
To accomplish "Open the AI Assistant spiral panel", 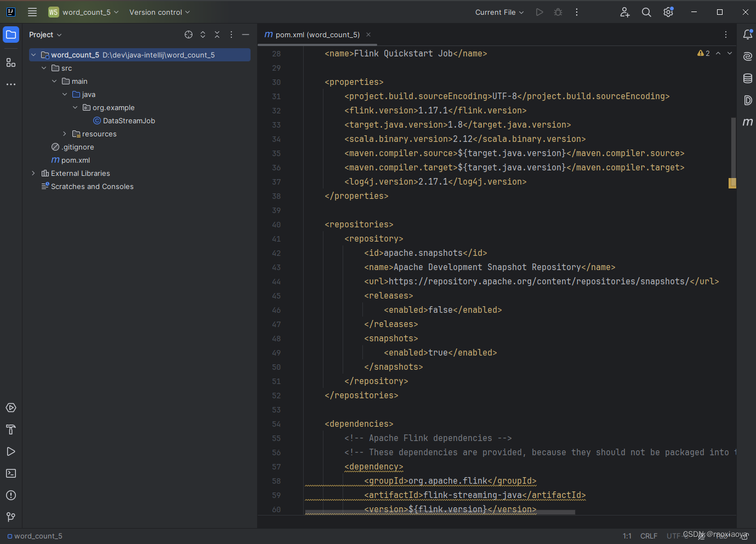I will click(747, 56).
